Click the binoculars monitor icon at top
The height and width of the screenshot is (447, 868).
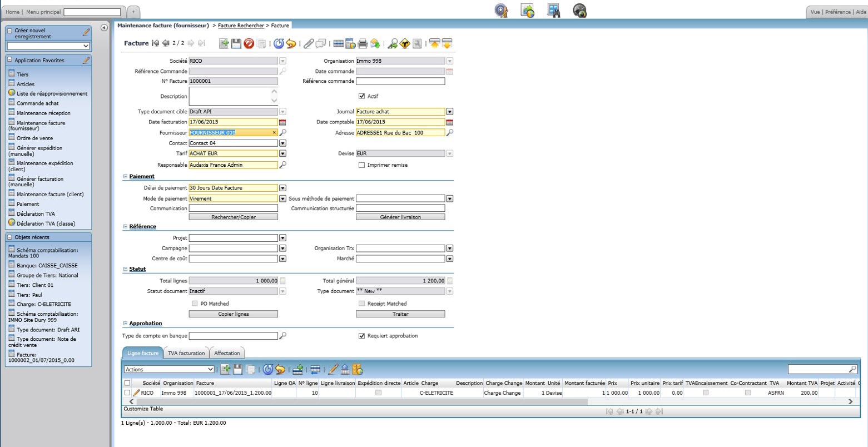(553, 11)
